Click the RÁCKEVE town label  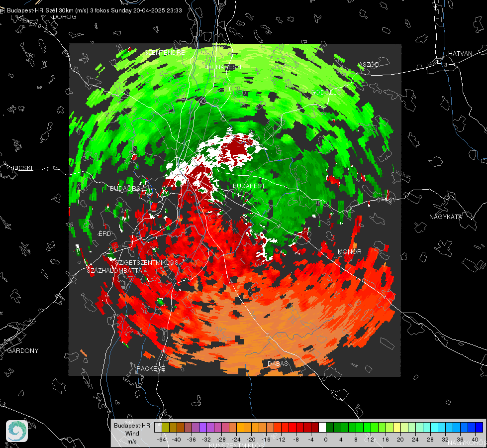[151, 369]
